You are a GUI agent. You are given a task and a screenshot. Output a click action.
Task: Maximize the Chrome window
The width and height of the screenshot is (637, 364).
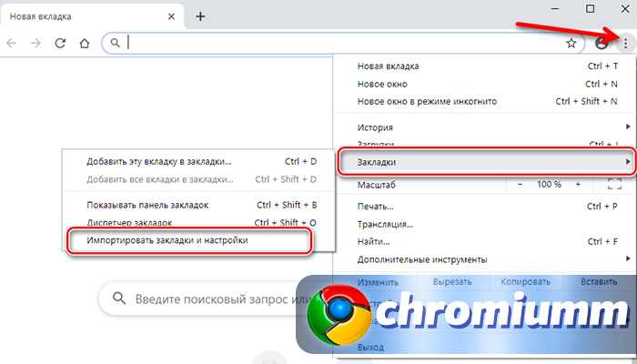point(591,8)
